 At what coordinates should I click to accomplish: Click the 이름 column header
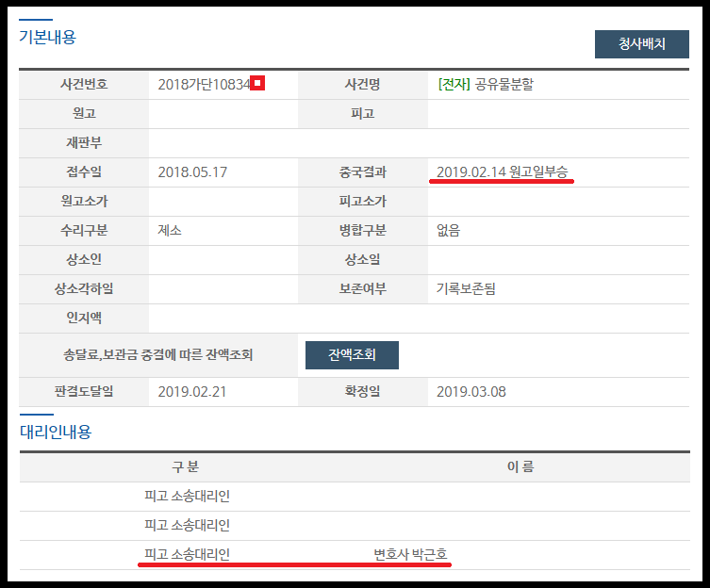521,466
